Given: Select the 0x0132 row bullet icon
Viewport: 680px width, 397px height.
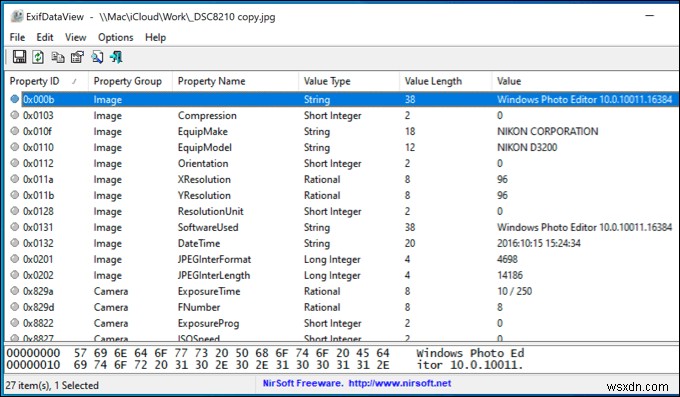Looking at the screenshot, I should coord(15,243).
